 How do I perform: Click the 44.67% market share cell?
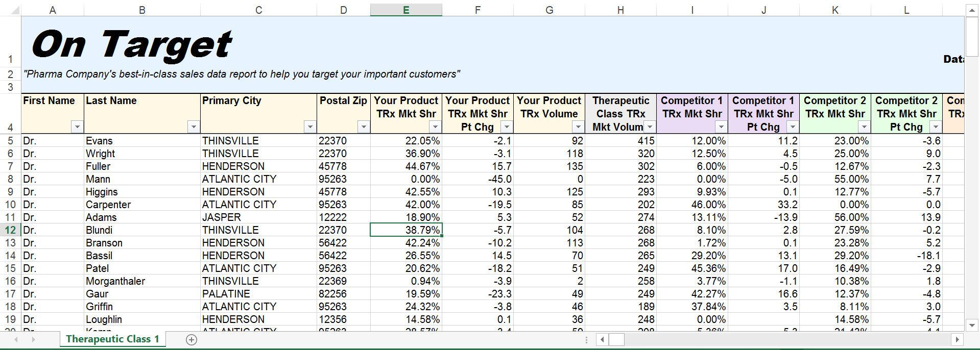[406, 166]
